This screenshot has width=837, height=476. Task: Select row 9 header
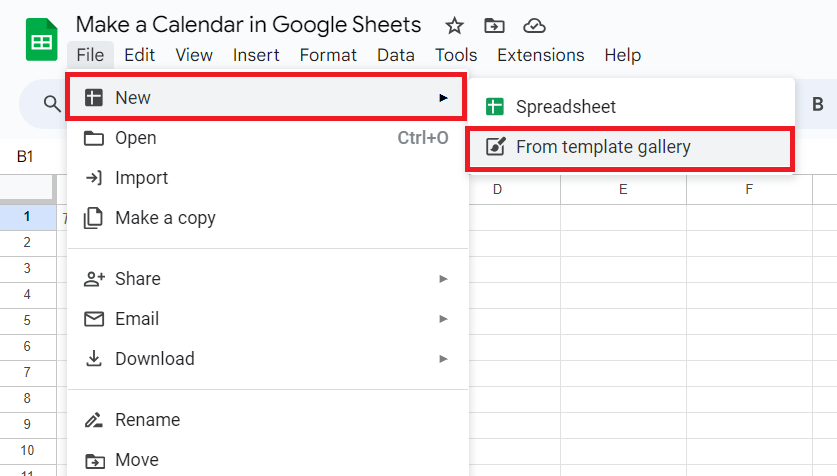coord(27,425)
